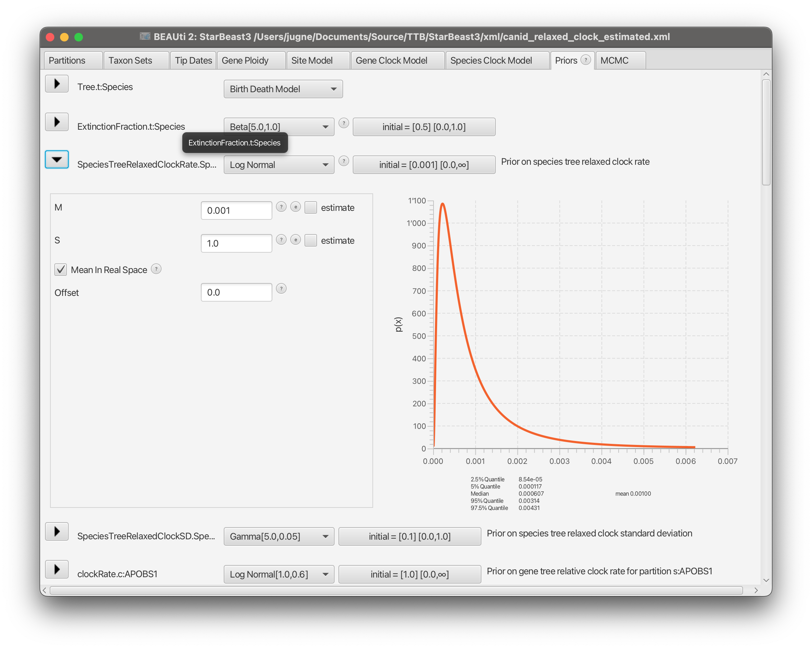Expand the clockRate.c:APOBS1 prior
This screenshot has height=649, width=812.
(x=57, y=569)
